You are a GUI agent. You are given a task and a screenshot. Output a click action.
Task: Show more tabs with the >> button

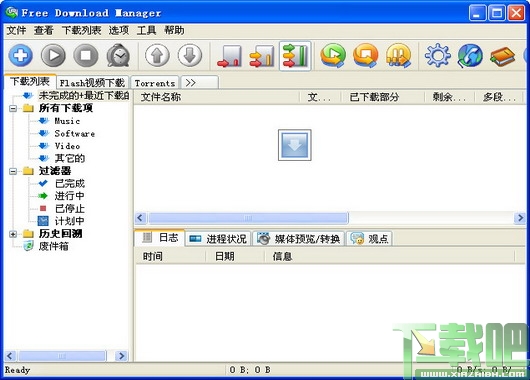click(x=199, y=82)
